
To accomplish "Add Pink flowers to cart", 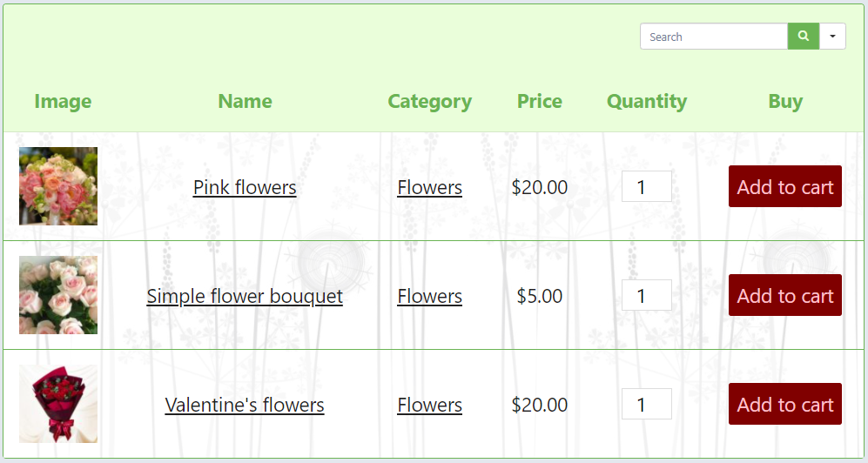I will [x=784, y=187].
